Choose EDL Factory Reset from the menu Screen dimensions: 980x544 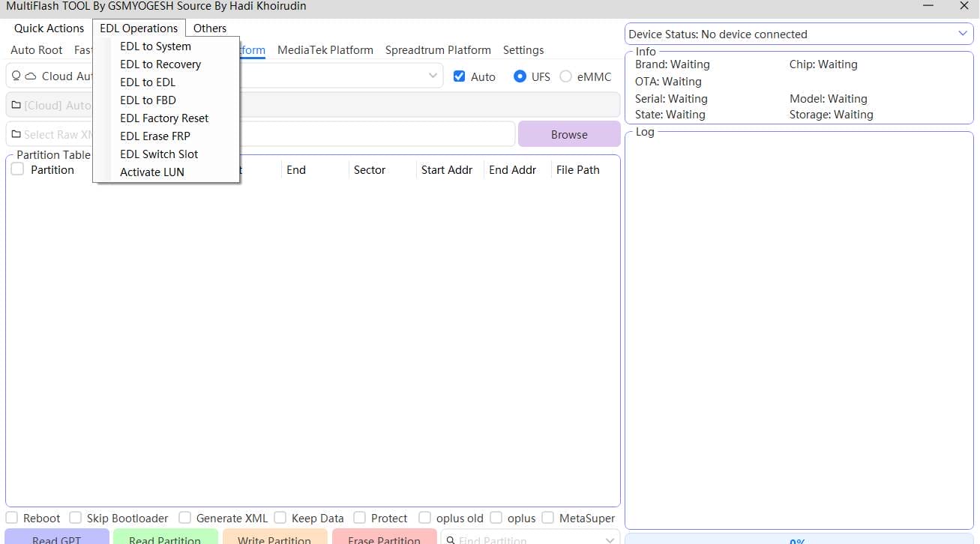(x=163, y=118)
